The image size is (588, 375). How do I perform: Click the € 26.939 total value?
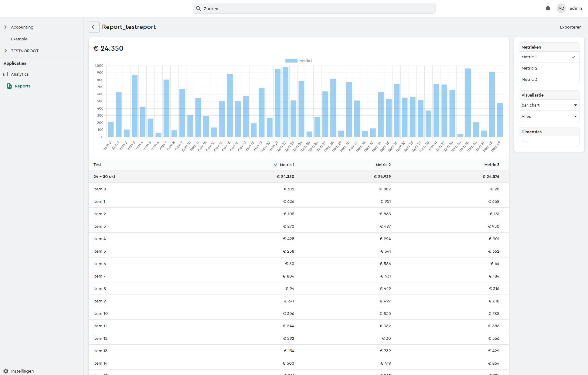(x=382, y=176)
